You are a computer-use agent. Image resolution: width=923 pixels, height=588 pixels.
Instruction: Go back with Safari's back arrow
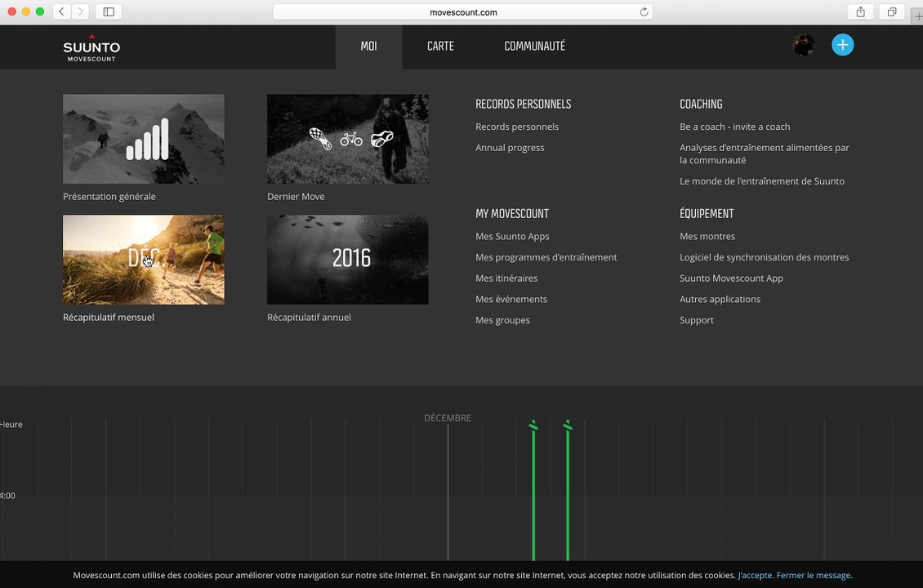tap(62, 11)
